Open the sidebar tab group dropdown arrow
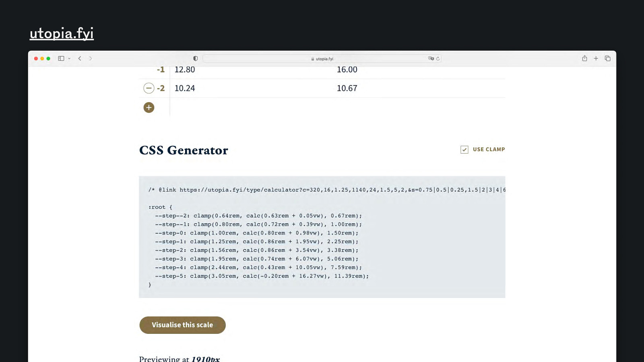The image size is (644, 362). click(69, 59)
